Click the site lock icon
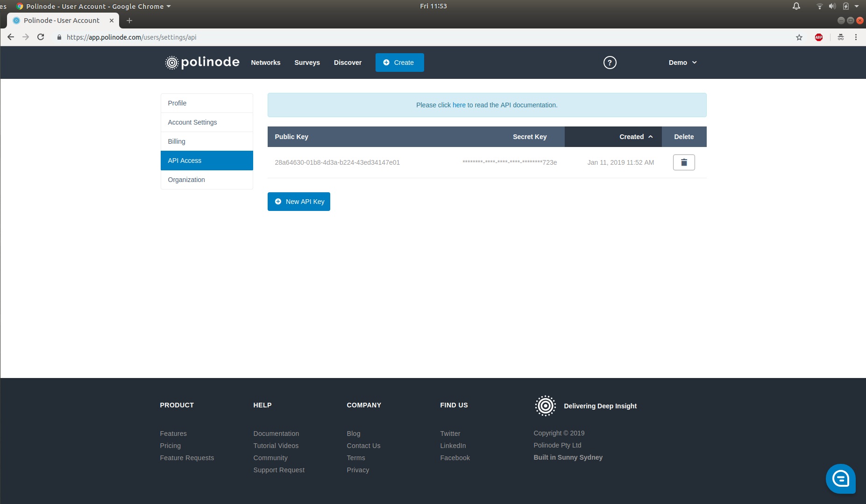The image size is (866, 504). point(59,37)
